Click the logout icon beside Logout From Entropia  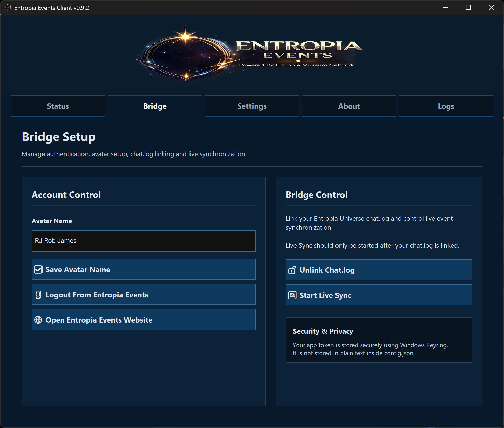click(38, 295)
